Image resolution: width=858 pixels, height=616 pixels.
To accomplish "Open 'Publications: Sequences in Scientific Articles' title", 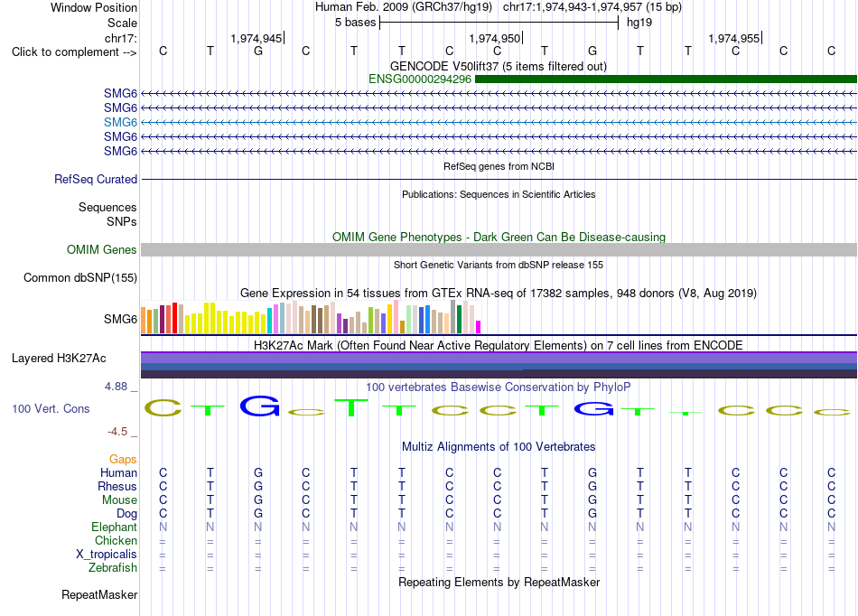I will click(499, 194).
